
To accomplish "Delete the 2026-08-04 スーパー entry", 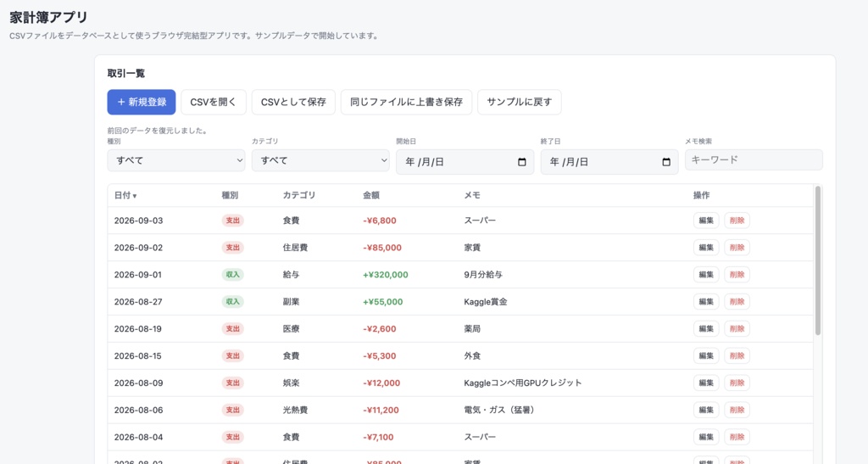I will pyautogui.click(x=737, y=438).
